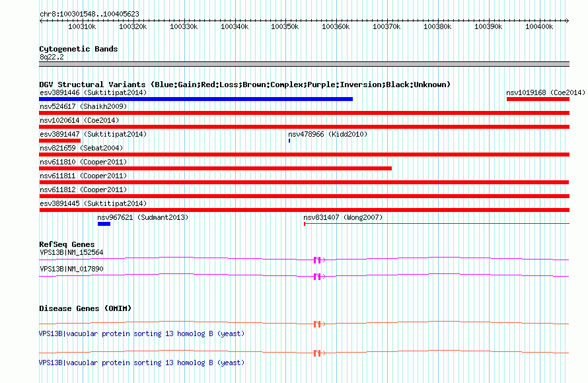Open second VPS13B vacuolar protein sorting link
588x383 pixels.
pos(142,363)
